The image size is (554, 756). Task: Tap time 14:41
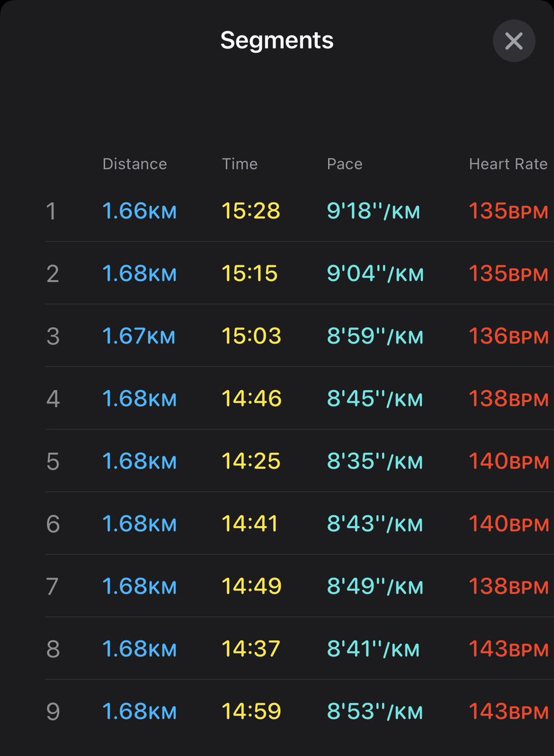pyautogui.click(x=249, y=524)
